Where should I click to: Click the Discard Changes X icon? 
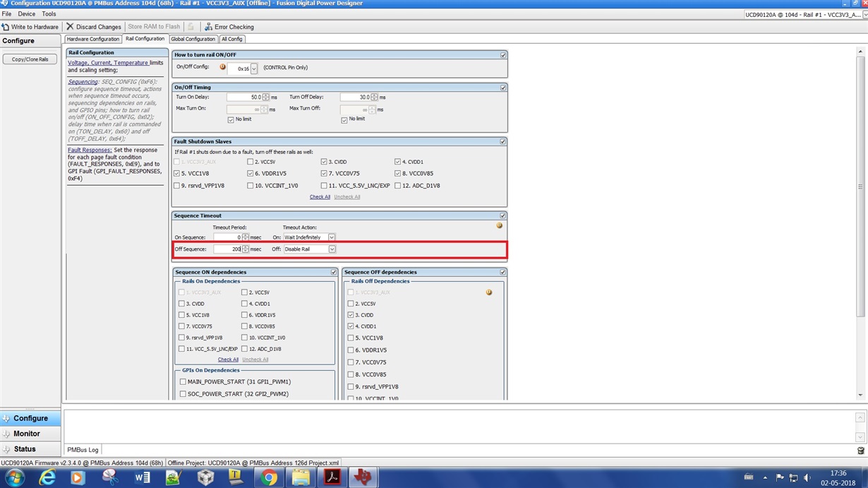pos(70,27)
